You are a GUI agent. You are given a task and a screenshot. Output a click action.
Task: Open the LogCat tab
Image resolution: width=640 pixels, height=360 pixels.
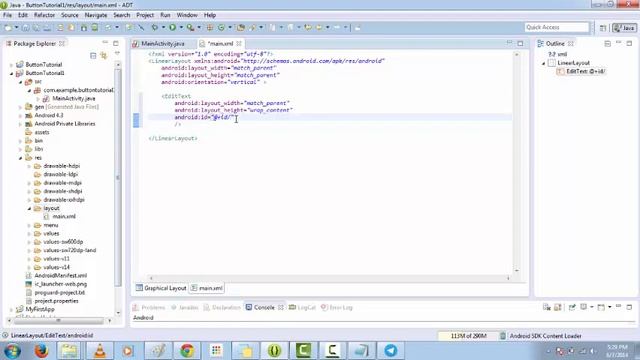tap(302, 307)
